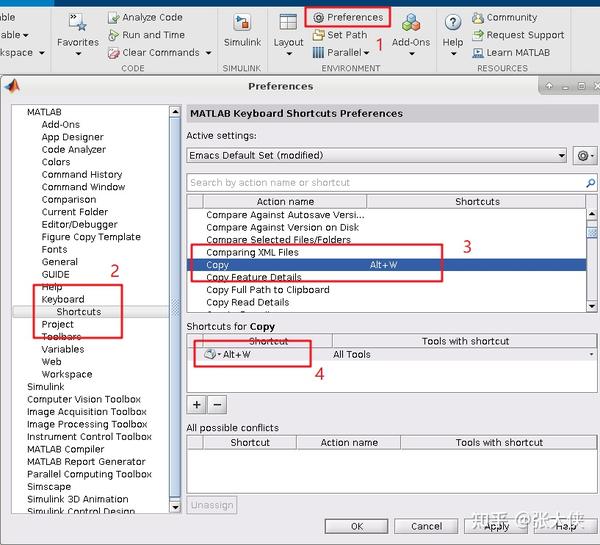Open the Preferences button in toolstrip
The width and height of the screenshot is (600, 545).
(x=348, y=17)
